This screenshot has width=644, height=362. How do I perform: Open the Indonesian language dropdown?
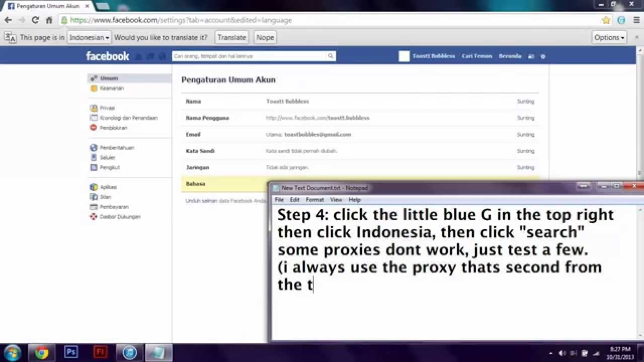point(89,37)
